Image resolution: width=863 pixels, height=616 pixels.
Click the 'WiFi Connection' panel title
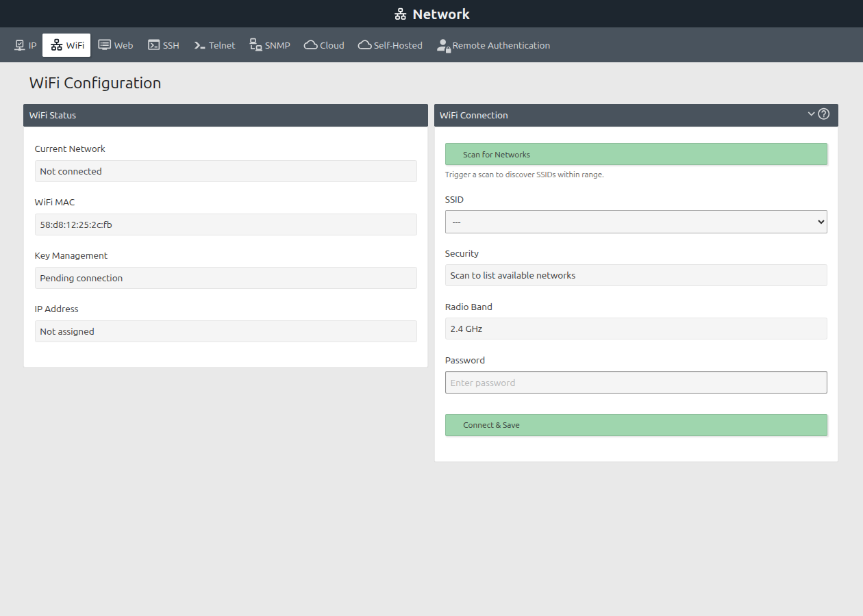[474, 115]
